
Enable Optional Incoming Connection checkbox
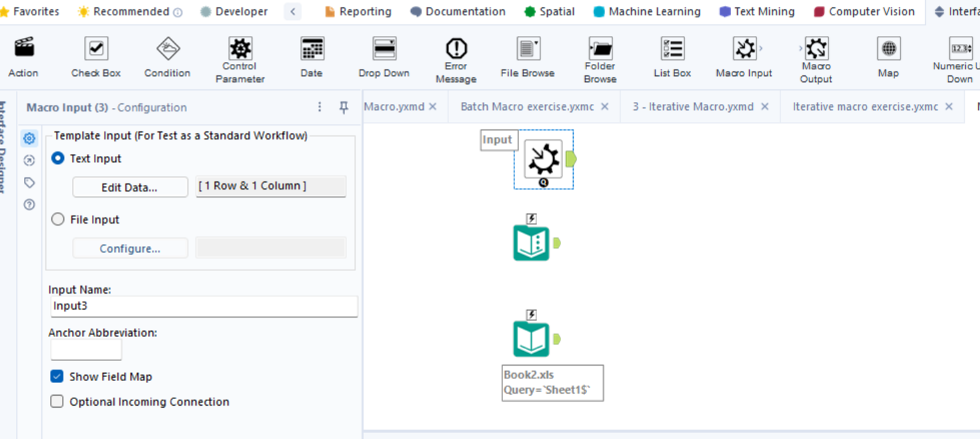(x=57, y=402)
